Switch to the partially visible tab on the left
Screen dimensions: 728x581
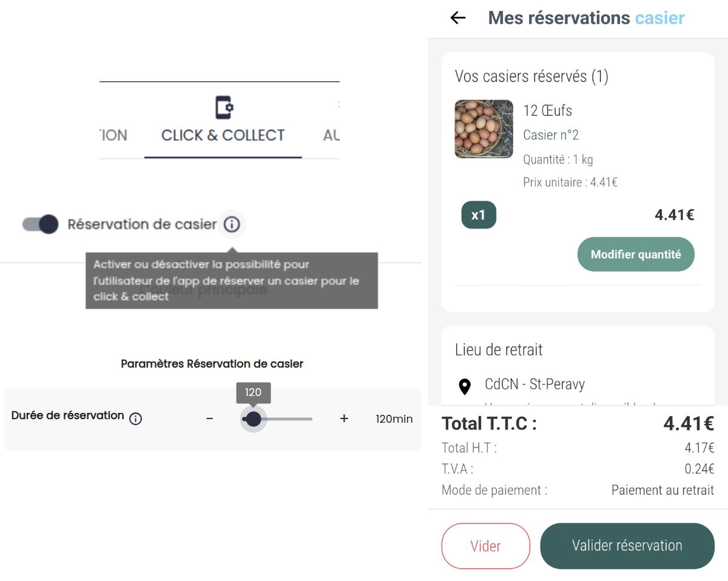click(x=113, y=135)
